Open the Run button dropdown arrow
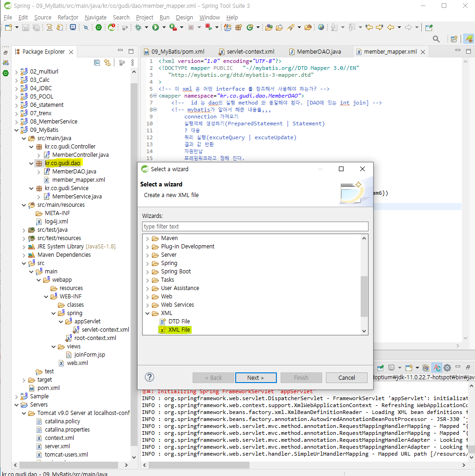The image size is (475, 476). [163, 28]
